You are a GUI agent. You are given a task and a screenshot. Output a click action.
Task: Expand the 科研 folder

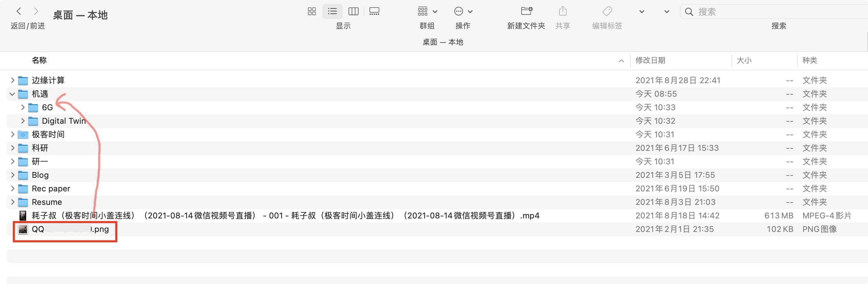[13, 148]
